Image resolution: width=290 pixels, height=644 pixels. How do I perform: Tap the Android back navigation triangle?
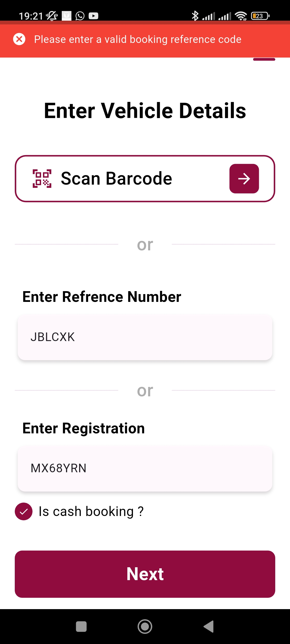coord(209,627)
